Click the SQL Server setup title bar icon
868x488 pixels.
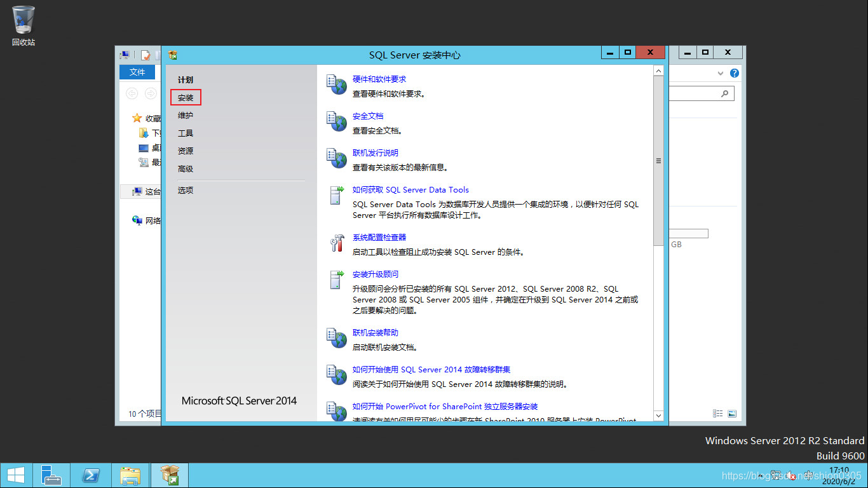(x=172, y=55)
